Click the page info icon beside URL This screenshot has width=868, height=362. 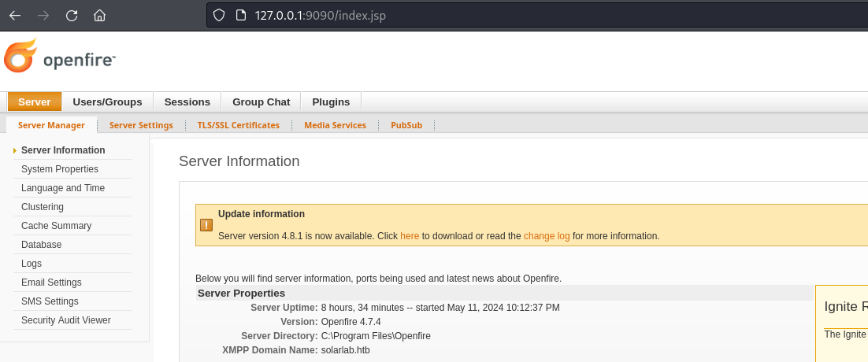pyautogui.click(x=242, y=16)
